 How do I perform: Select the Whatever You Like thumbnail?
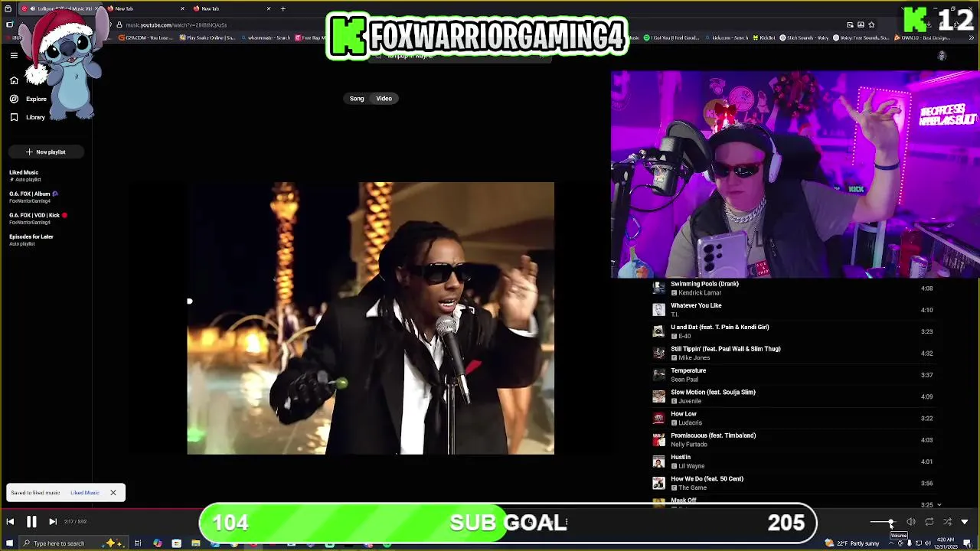click(x=658, y=310)
